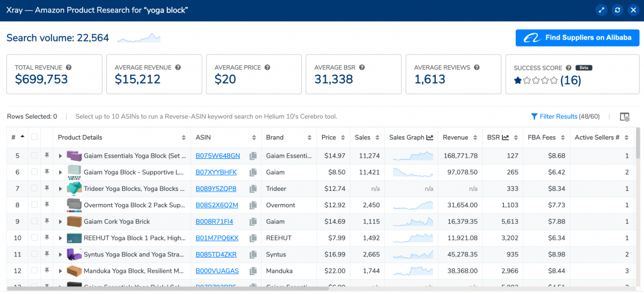
Task: Expand the Gaiam Essentials Yoga Block row
Action: point(60,156)
